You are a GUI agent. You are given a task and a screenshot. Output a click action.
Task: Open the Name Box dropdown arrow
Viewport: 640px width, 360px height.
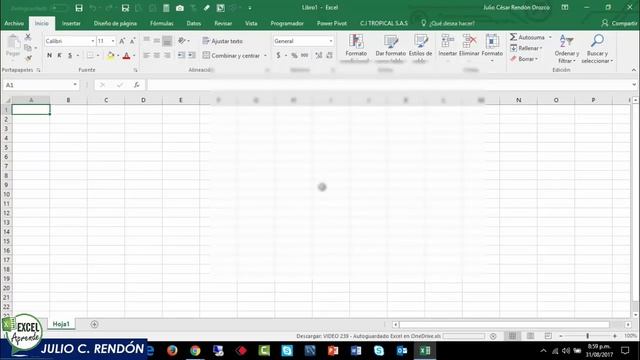[75, 85]
